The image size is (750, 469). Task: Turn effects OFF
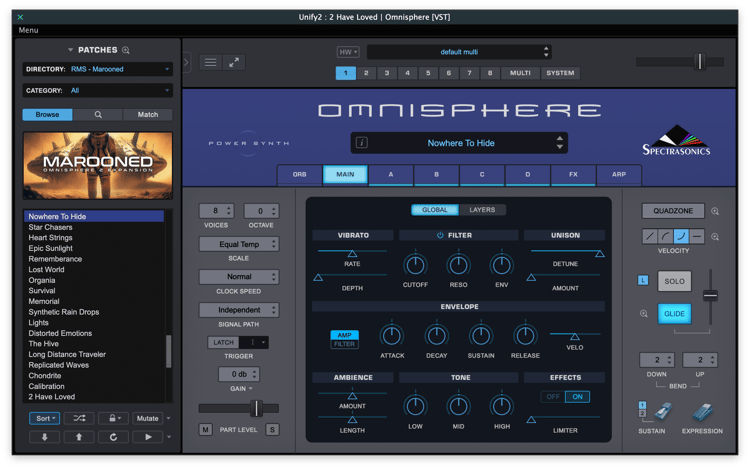pos(553,397)
